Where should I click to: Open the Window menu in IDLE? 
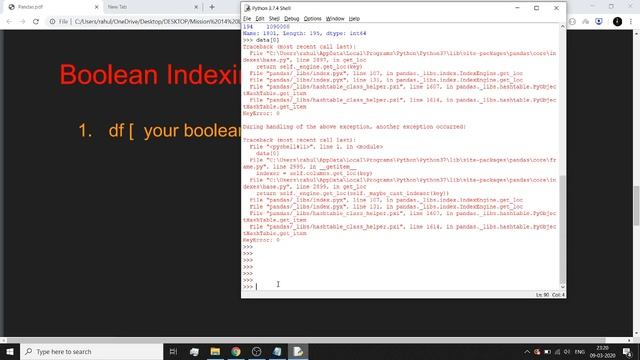[x=335, y=19]
